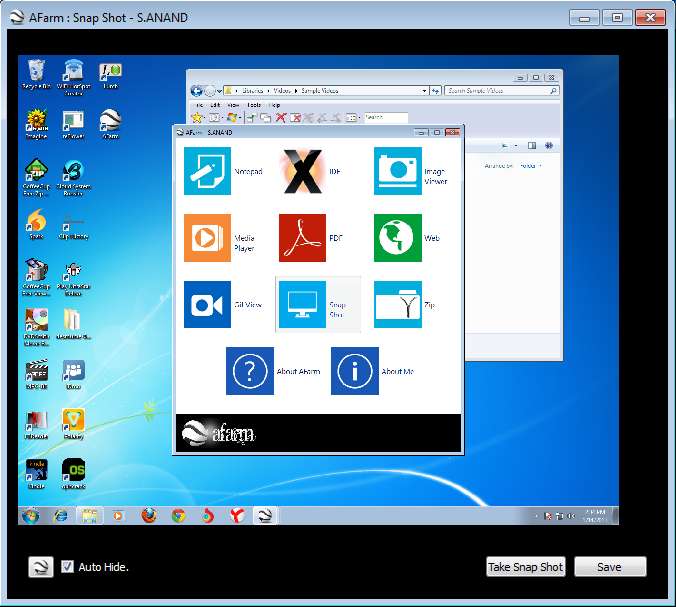Viewport: 676px width, 607px height.
Task: Open the flame Spark desktop shortcut
Action: (36, 224)
